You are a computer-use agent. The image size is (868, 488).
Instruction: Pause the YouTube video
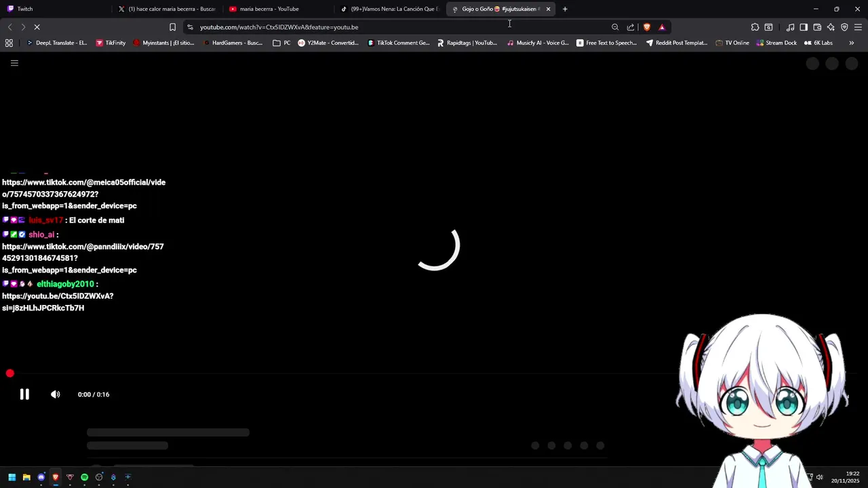click(24, 394)
